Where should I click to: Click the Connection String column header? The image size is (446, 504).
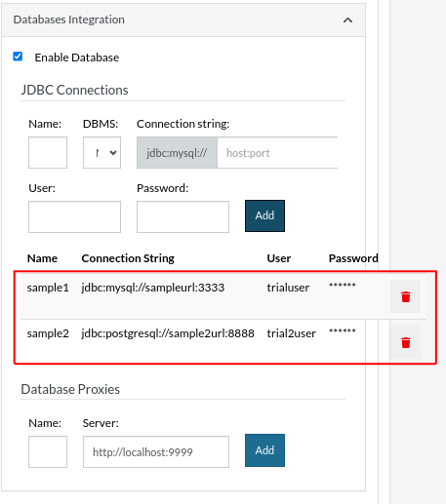[x=128, y=258]
